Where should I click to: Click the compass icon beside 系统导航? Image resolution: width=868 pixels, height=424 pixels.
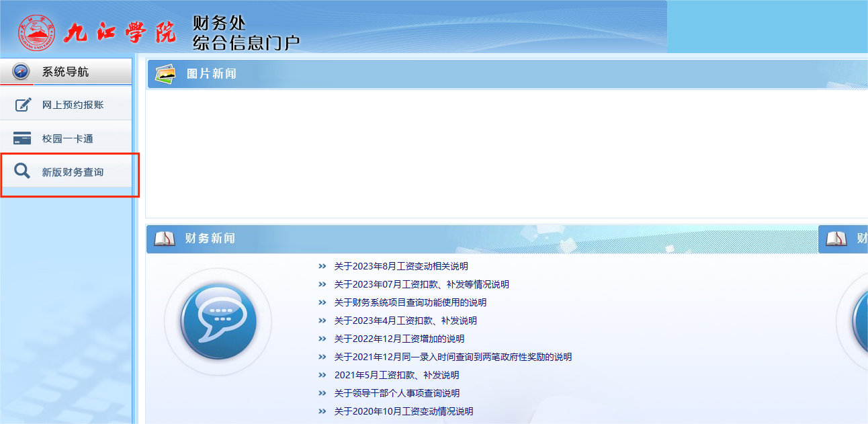[21, 71]
